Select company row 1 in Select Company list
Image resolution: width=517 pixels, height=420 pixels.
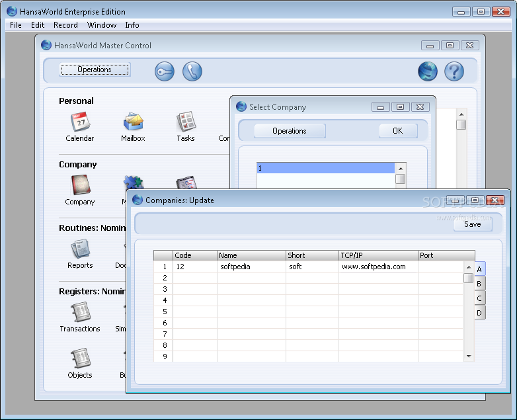pyautogui.click(x=325, y=168)
